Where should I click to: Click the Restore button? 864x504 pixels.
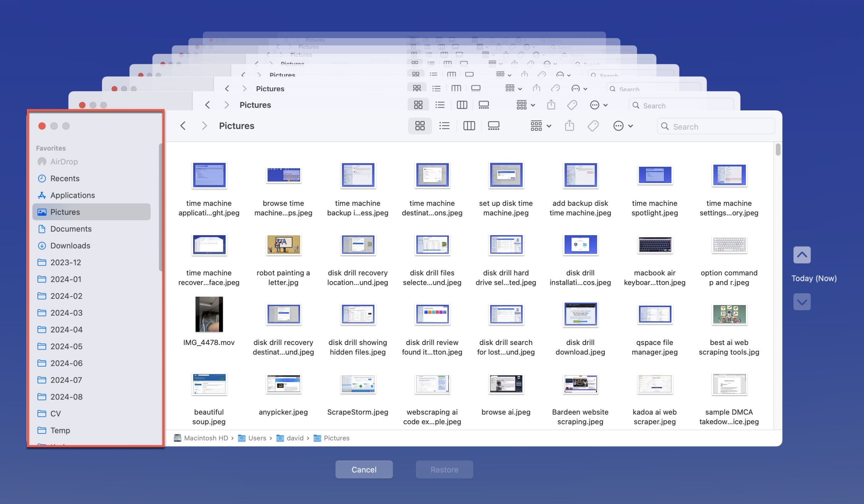point(444,469)
